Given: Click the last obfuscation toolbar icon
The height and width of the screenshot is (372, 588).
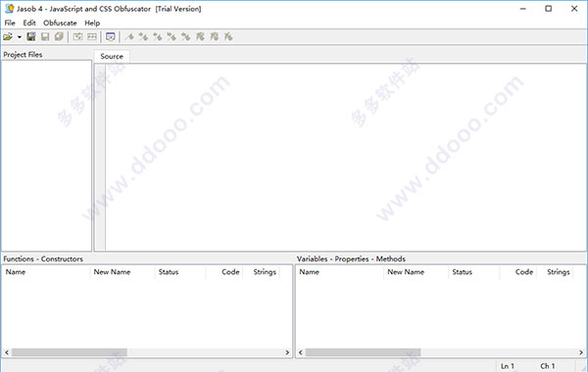Looking at the screenshot, I should coord(228,37).
